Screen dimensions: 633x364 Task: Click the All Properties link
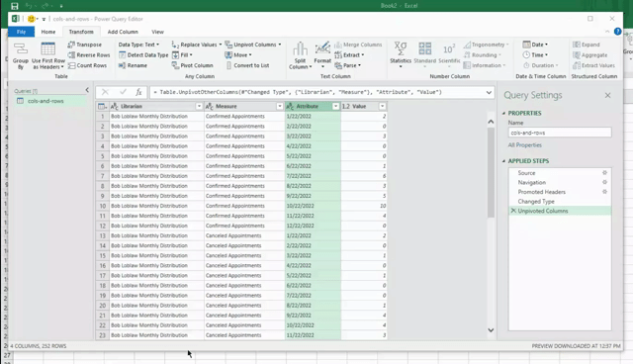(525, 144)
